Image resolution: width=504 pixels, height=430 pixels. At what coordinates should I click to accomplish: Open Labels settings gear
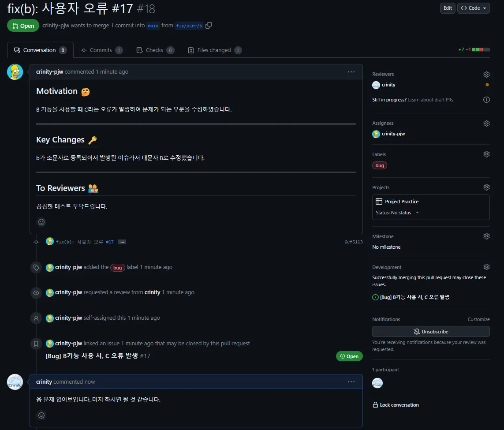tap(486, 154)
